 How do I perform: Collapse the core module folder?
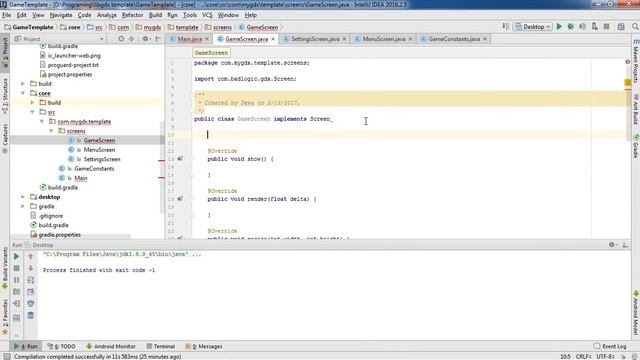(x=23, y=93)
